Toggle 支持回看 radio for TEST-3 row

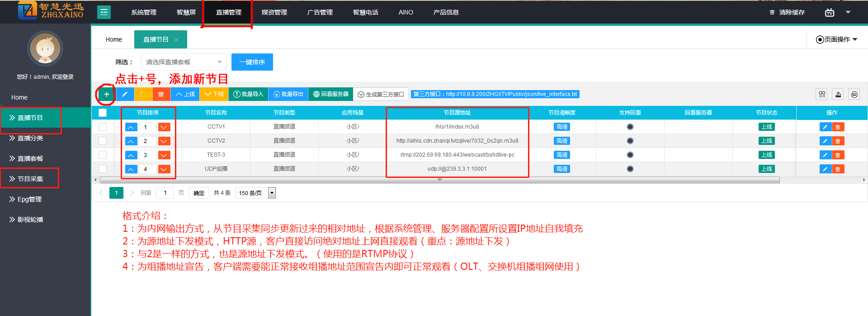[630, 155]
